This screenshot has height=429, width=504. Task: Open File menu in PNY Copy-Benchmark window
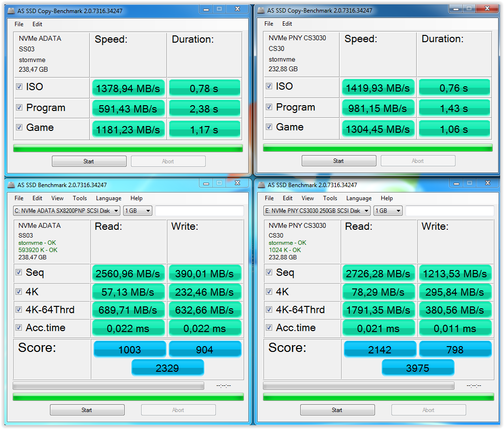269,23
